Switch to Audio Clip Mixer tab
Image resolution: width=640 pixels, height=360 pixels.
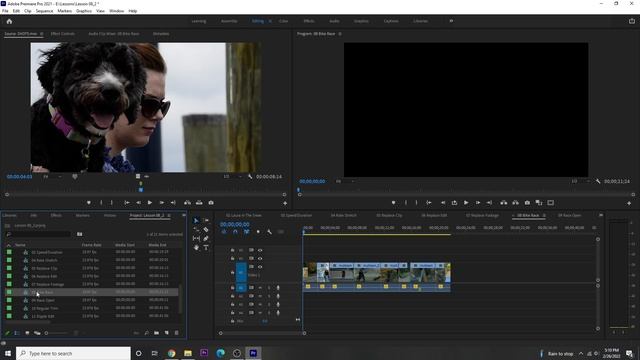[113, 34]
